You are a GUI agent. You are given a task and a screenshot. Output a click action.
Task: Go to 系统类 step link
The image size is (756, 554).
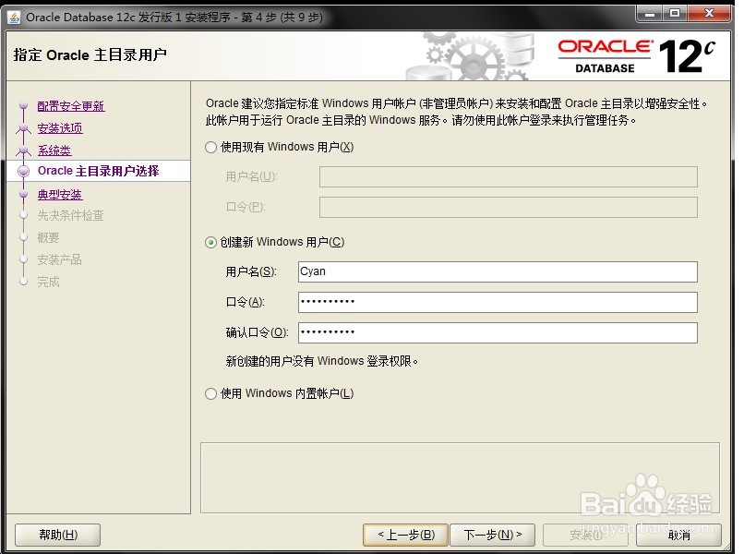(x=54, y=151)
